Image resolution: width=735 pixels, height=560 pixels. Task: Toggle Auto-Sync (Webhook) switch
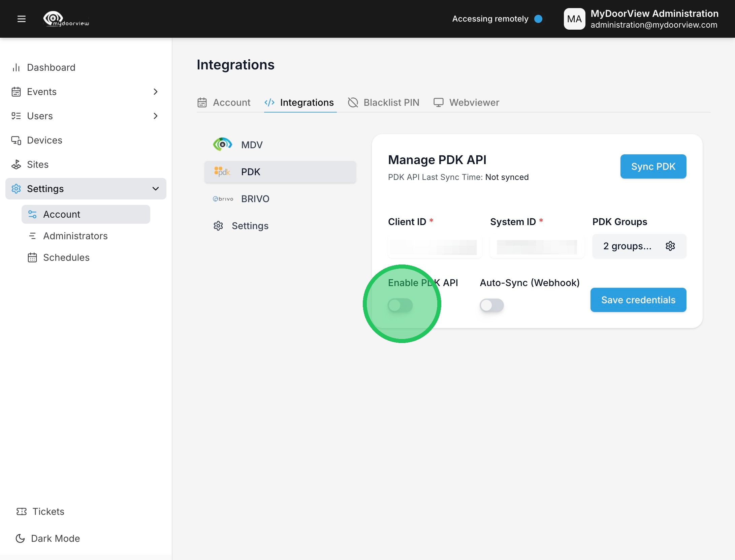pos(491,305)
